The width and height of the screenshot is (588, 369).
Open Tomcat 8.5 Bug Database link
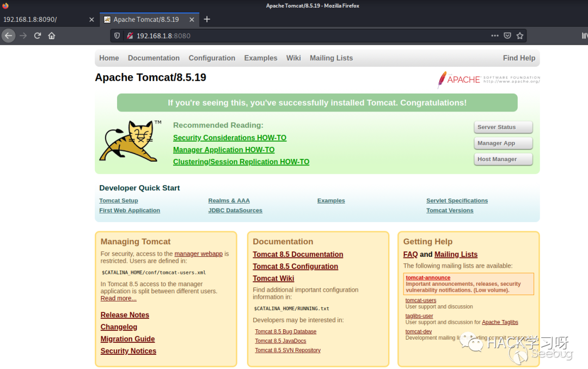pos(286,331)
